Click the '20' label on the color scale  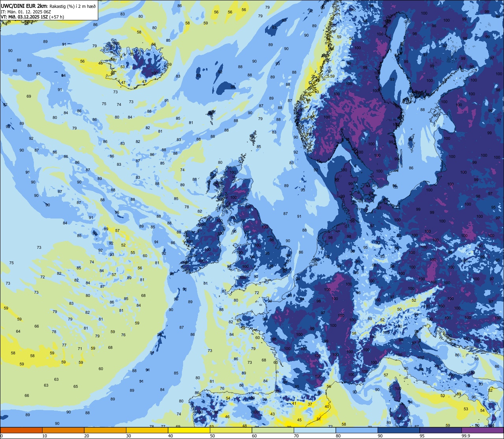[x=87, y=436]
